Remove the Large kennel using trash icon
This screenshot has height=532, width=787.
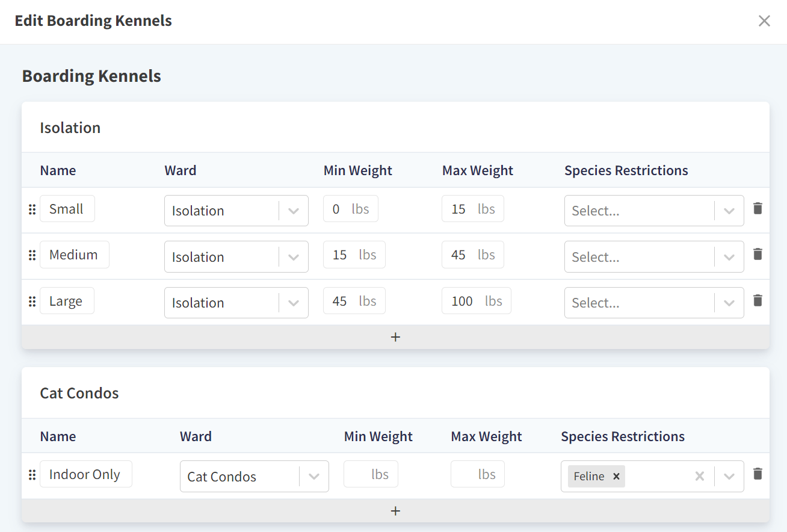click(x=758, y=300)
